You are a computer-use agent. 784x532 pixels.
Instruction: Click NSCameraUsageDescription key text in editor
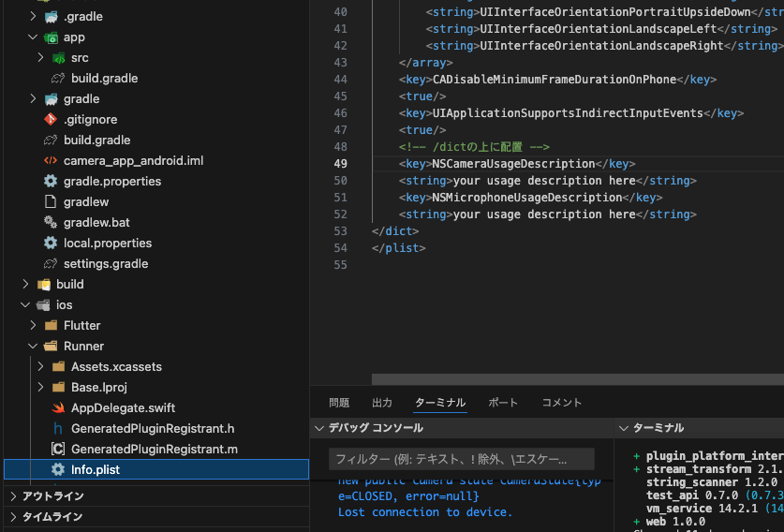click(513, 164)
